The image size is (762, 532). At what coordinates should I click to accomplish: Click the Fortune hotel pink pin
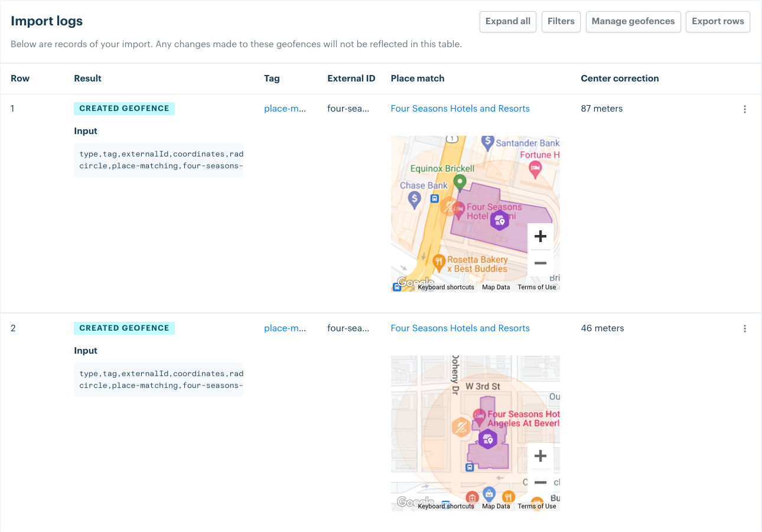(535, 169)
